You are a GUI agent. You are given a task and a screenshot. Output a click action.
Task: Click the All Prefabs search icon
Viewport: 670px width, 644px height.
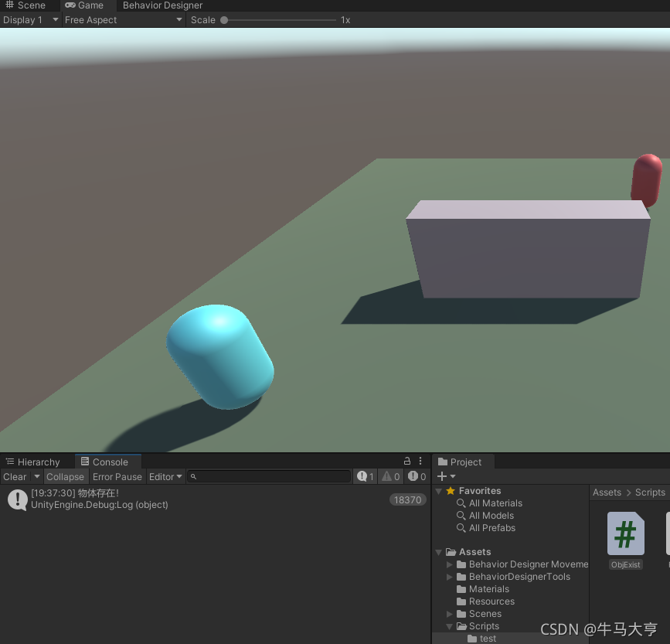click(x=461, y=528)
